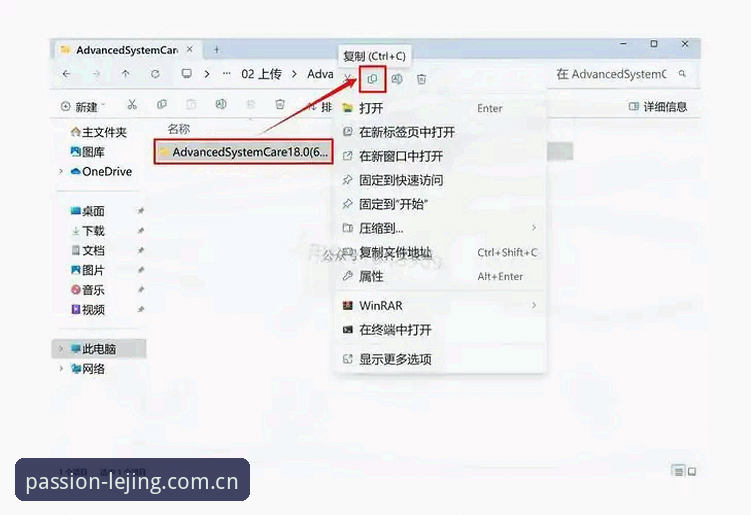Open 主文件夹 in the sidebar

[x=99, y=132]
